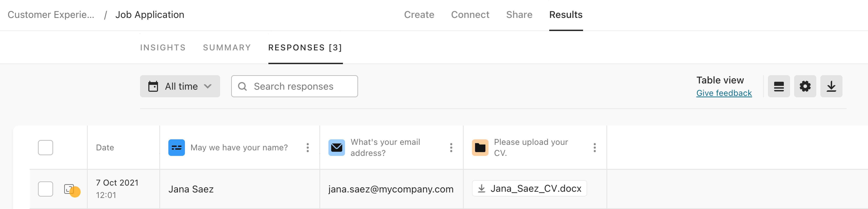Switch to the Insights tab
The image size is (868, 209).
[x=163, y=48]
